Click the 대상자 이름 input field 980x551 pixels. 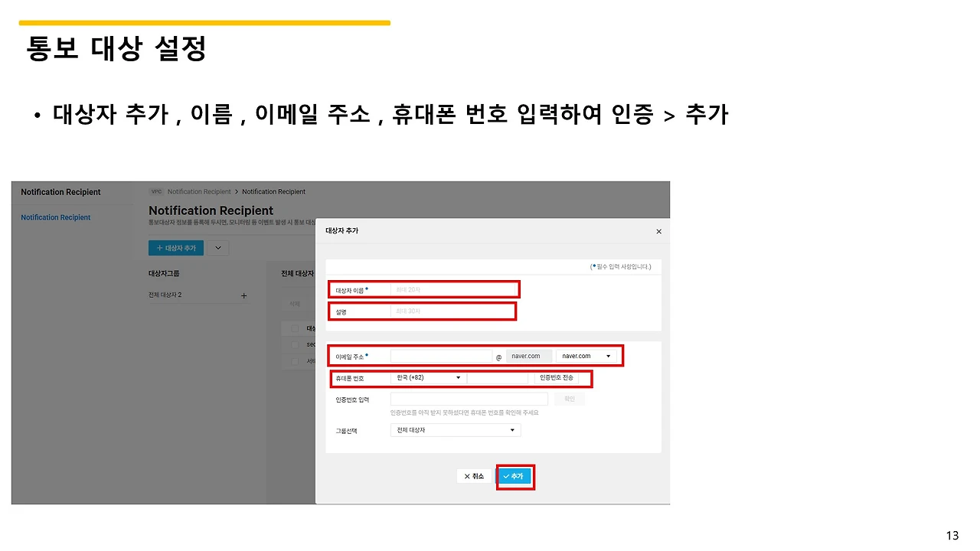pos(454,290)
